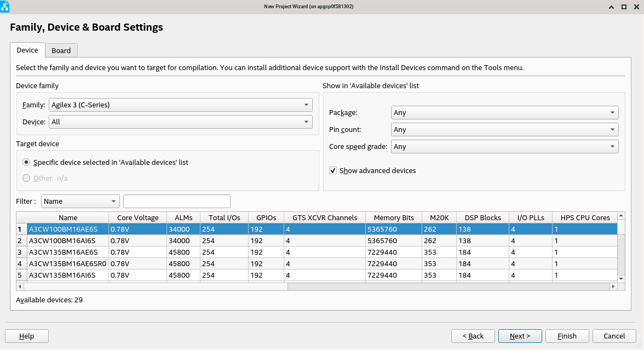Image resolution: width=644 pixels, height=350 pixels.
Task: Switch to the Board tab
Action: pos(61,50)
